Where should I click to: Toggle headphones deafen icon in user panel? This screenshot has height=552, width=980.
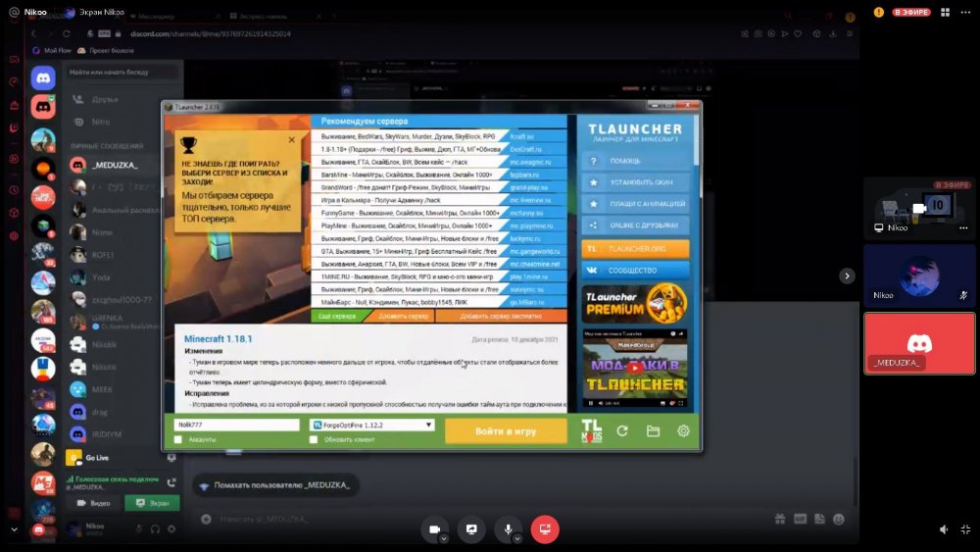155,529
